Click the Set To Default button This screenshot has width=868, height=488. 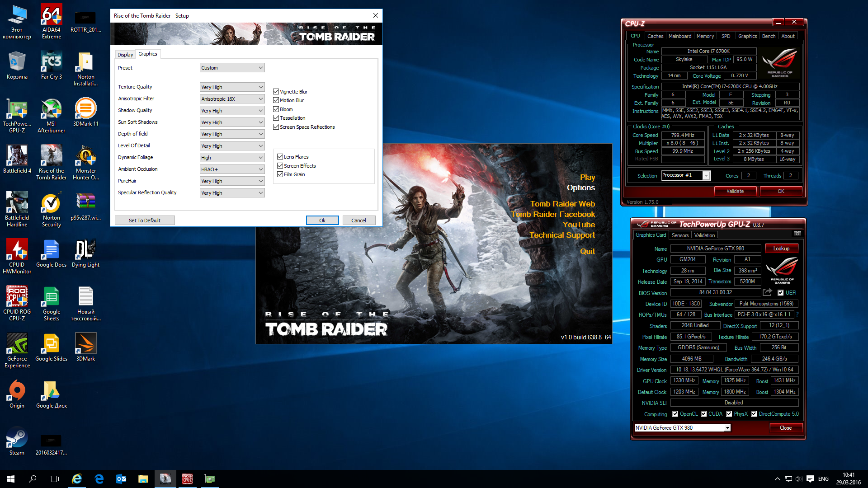point(145,221)
